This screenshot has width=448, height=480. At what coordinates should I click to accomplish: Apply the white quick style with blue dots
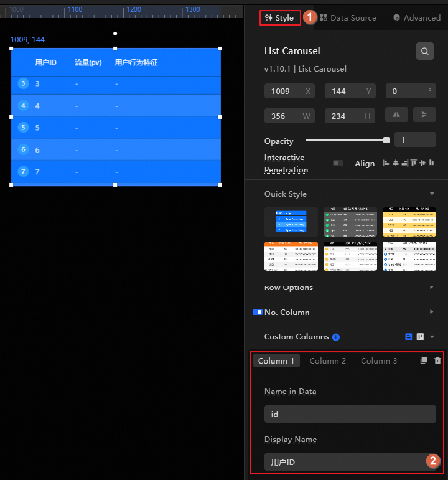click(x=409, y=256)
